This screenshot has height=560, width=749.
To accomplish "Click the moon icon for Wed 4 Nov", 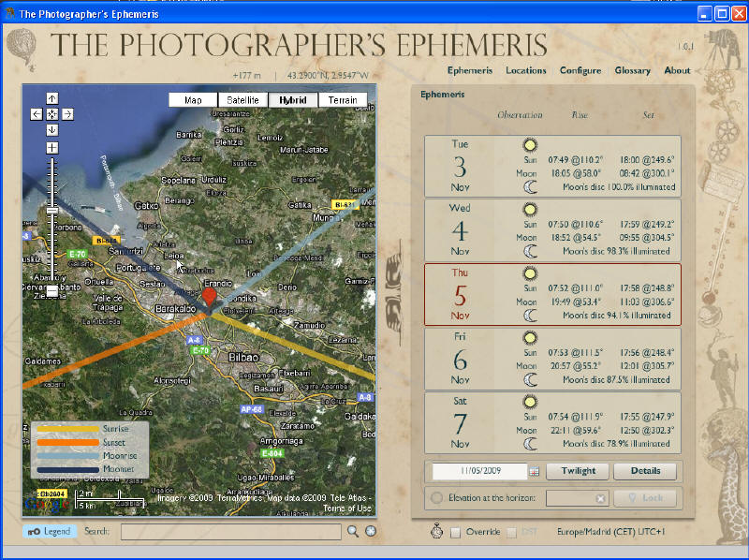I will pyautogui.click(x=530, y=251).
